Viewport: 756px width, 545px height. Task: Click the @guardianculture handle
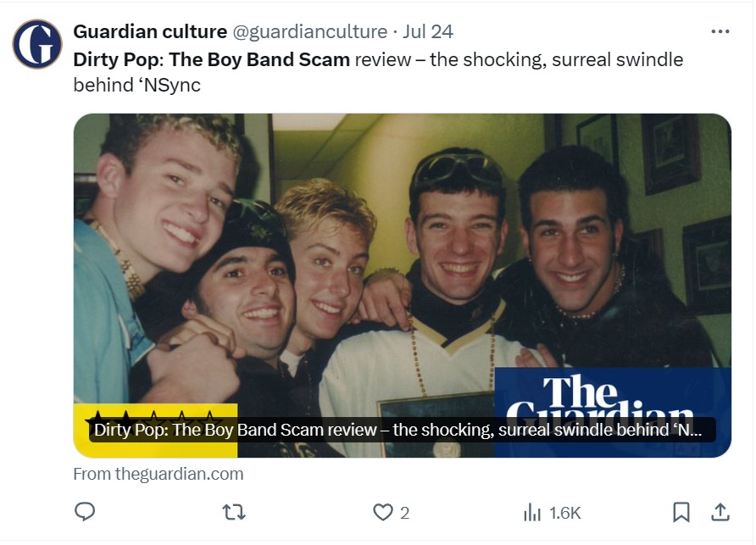click(x=309, y=32)
